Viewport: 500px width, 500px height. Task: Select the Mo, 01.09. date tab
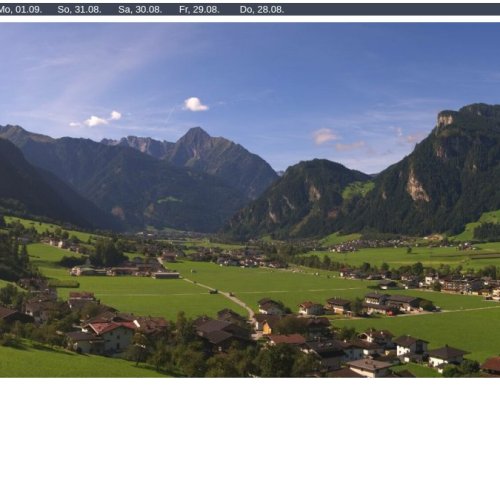[20, 10]
